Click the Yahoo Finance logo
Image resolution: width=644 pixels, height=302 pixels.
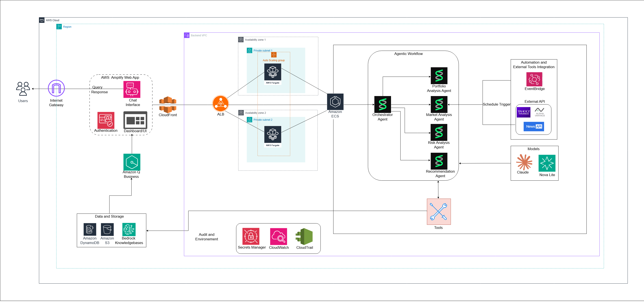pyautogui.click(x=523, y=112)
